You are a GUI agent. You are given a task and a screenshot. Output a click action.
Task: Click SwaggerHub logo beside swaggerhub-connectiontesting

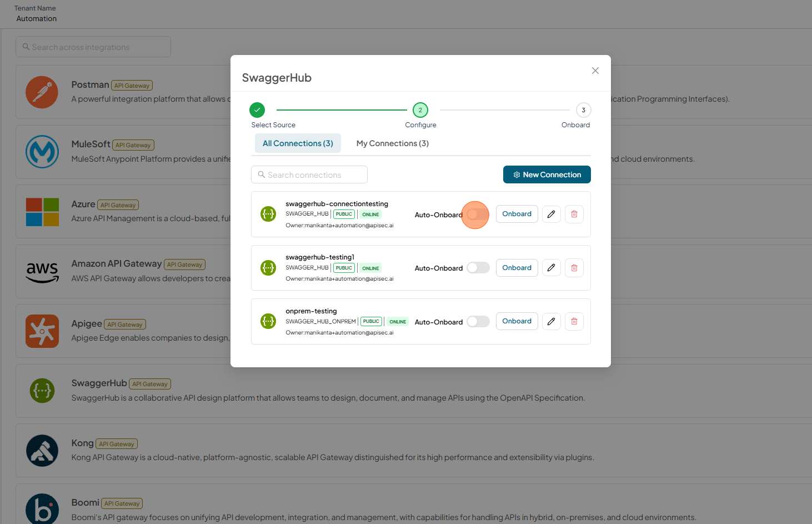point(268,214)
